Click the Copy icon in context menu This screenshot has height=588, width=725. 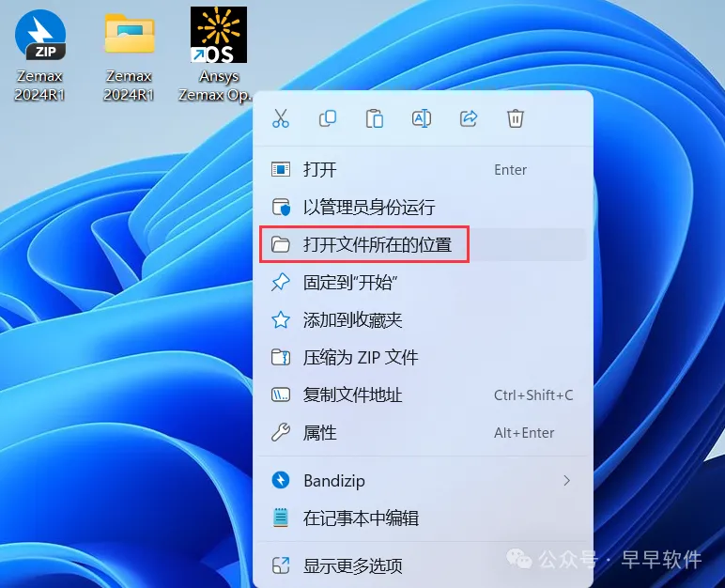point(328,118)
